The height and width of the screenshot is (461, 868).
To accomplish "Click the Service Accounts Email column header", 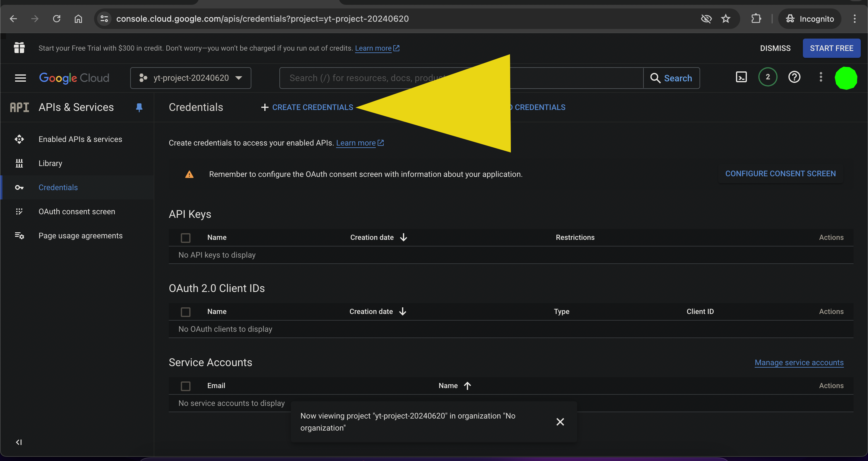I will coord(216,386).
